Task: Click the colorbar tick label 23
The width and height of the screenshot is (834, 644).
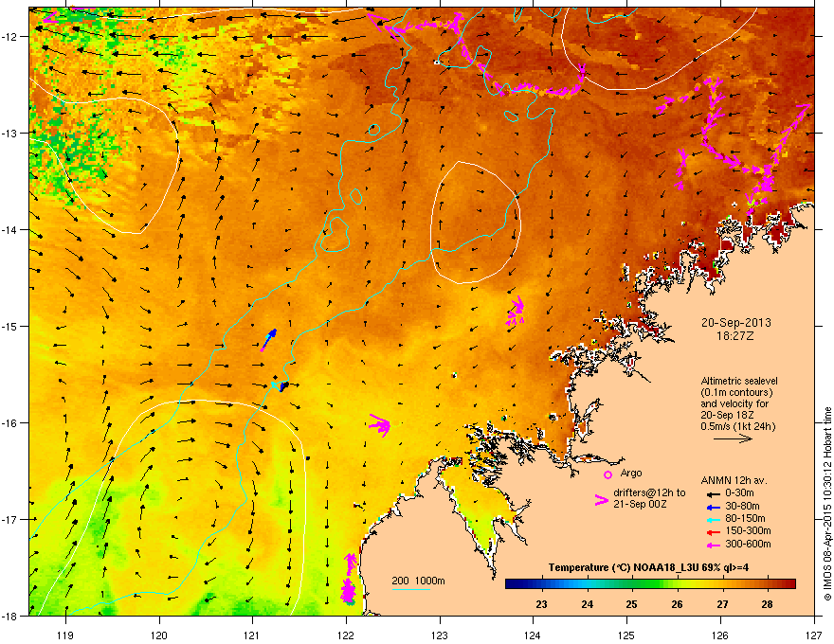Action: click(x=541, y=604)
